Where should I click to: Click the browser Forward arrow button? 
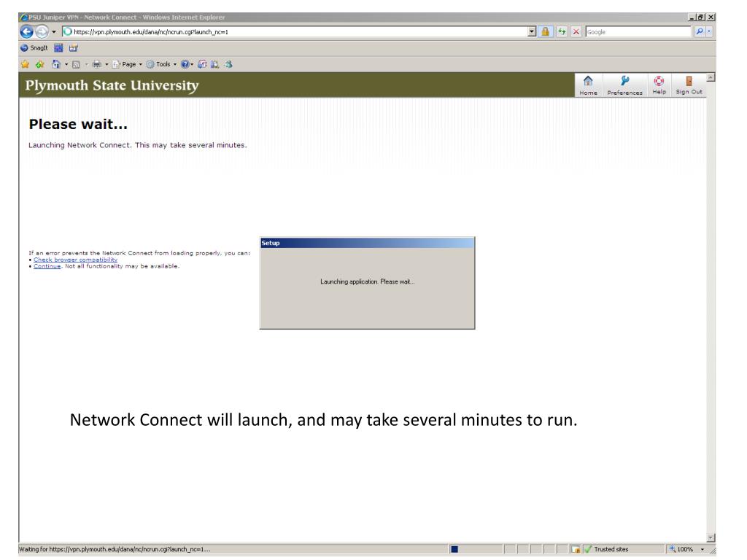pyautogui.click(x=42, y=32)
